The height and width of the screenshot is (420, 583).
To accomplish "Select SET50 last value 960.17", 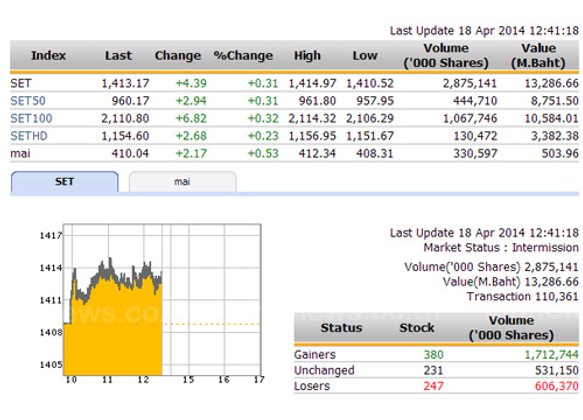I will (x=131, y=101).
